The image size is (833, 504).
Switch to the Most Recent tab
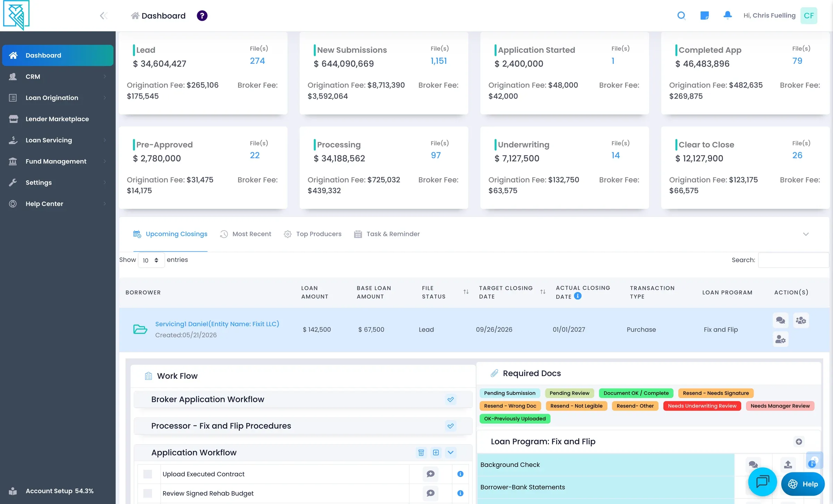click(x=246, y=234)
